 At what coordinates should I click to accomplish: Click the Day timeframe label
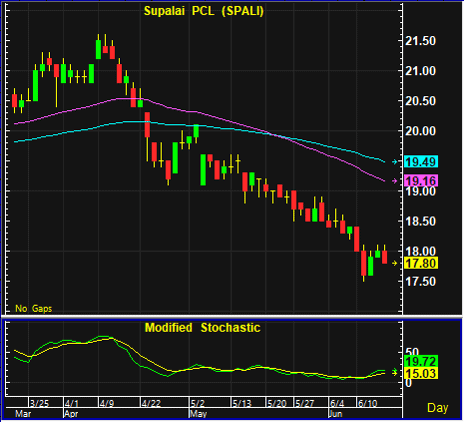[x=438, y=408]
